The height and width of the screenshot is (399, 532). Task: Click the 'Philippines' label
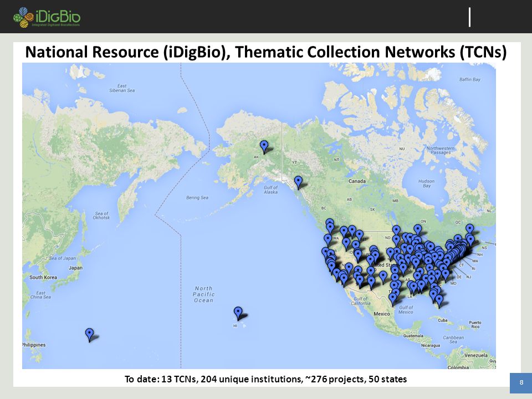[x=34, y=345]
